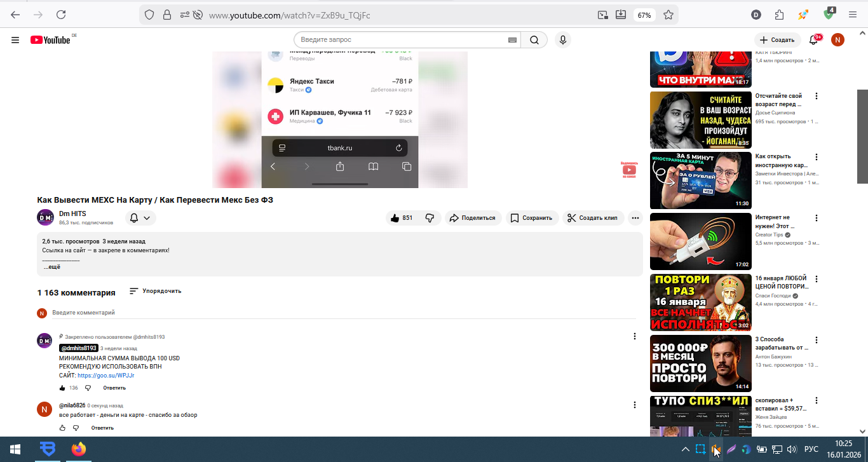Reply to the pinned comment with Ответить

[x=114, y=388]
